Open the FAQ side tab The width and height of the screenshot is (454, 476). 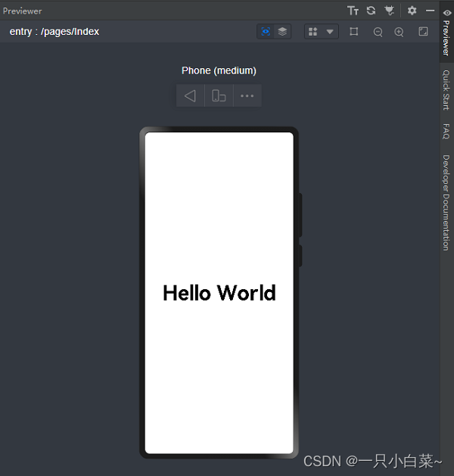[x=446, y=132]
